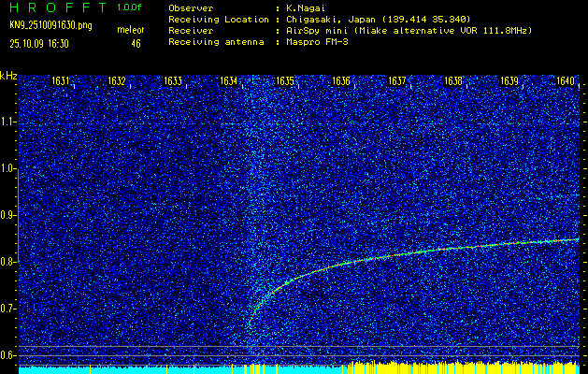The width and height of the screenshot is (588, 374).
Task: Click the HROFFT title text
Action: coord(54,7)
